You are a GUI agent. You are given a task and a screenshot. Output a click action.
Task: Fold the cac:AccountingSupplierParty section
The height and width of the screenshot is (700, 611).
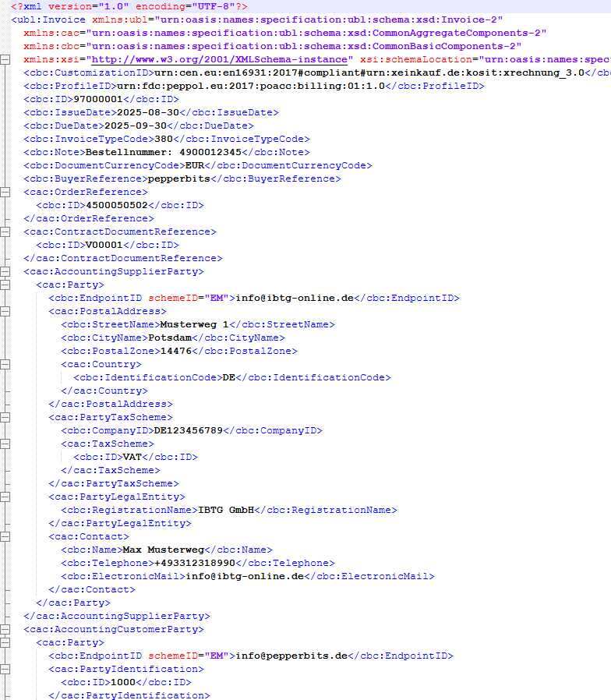coord(5,271)
